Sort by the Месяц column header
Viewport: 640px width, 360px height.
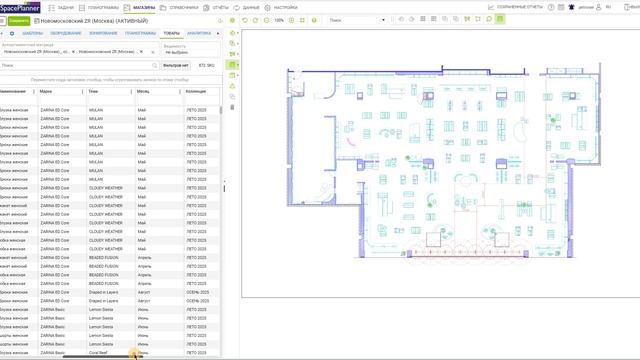(143, 91)
